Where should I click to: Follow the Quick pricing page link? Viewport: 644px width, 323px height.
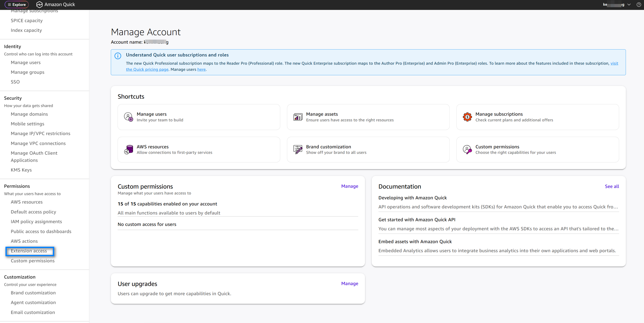coord(147,69)
